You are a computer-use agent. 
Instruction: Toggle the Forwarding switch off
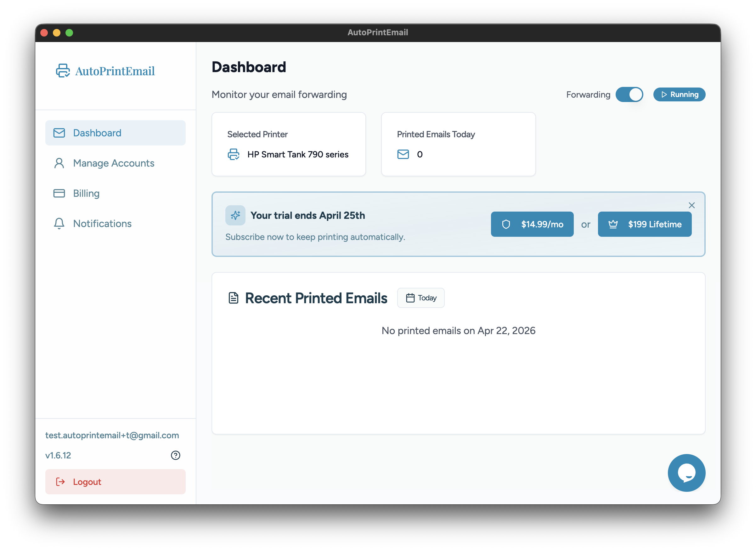[629, 95]
